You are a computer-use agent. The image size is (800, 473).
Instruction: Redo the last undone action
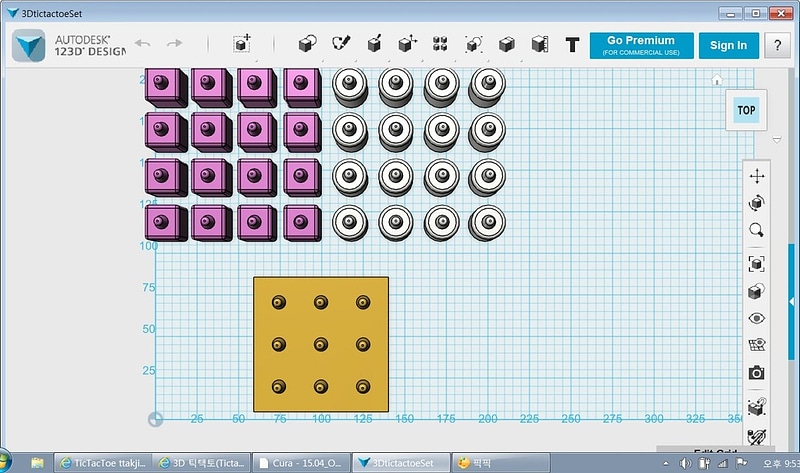coord(174,43)
